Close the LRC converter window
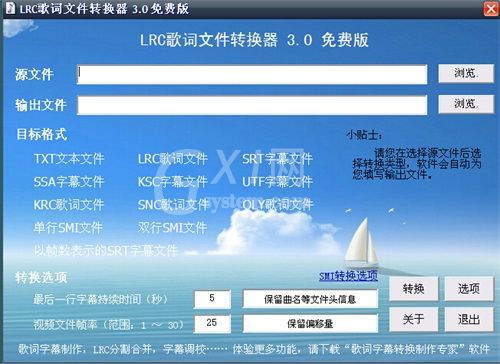500x364 pixels. pyautogui.click(x=491, y=9)
